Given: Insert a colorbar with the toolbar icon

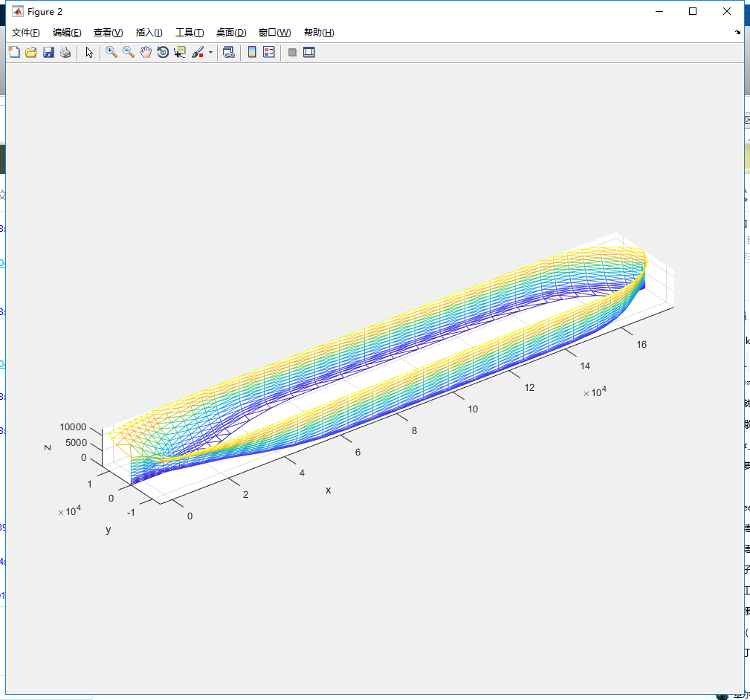Looking at the screenshot, I should pos(252,52).
